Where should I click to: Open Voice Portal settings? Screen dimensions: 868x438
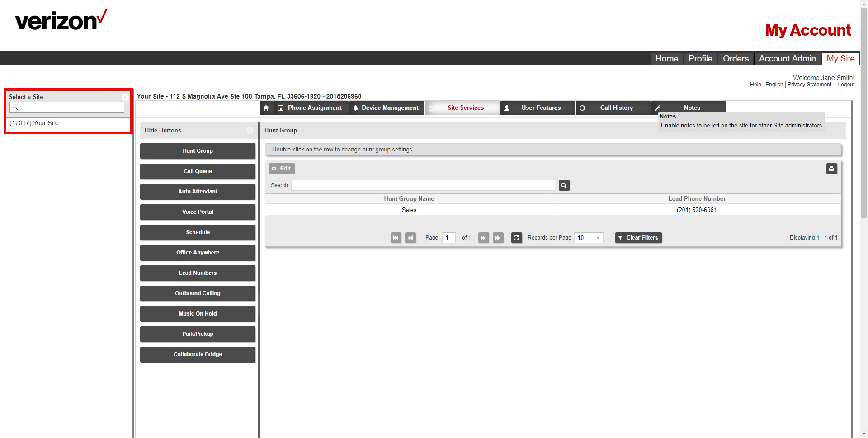pos(198,212)
